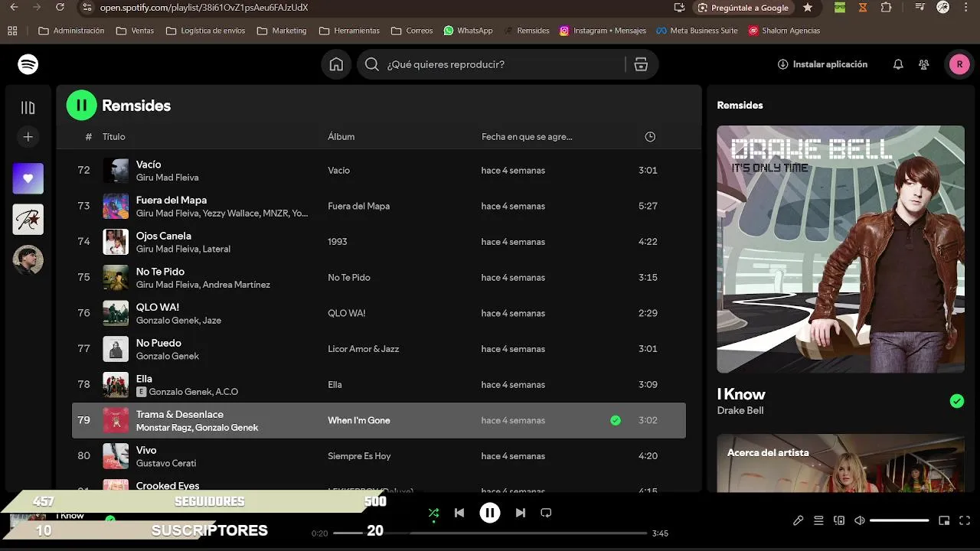Open Meta Business Suite bookmark

(x=697, y=31)
